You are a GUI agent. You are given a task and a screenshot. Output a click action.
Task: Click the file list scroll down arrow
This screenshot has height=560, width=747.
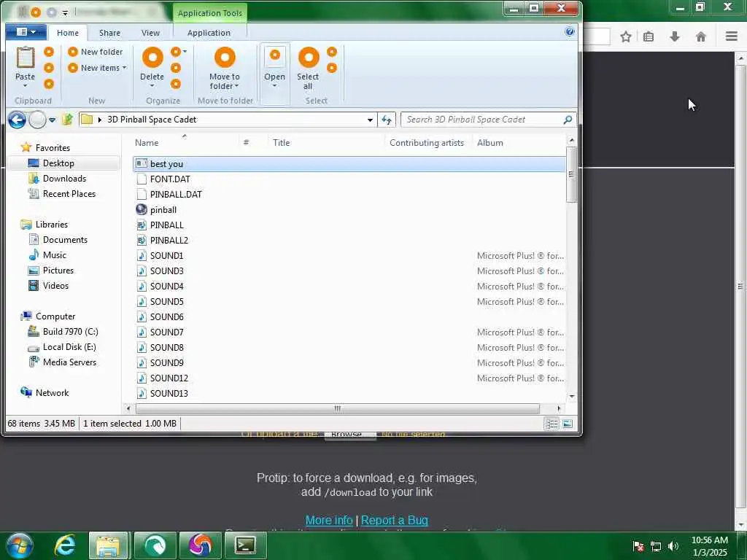point(572,396)
